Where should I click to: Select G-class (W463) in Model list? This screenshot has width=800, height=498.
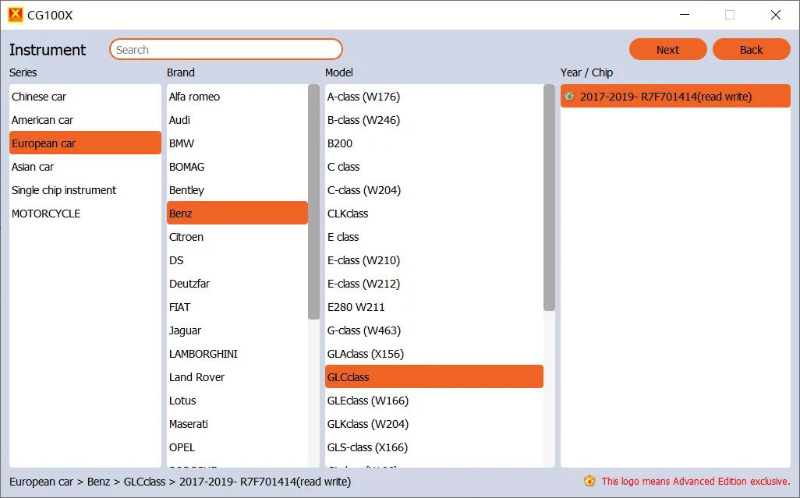tap(366, 331)
